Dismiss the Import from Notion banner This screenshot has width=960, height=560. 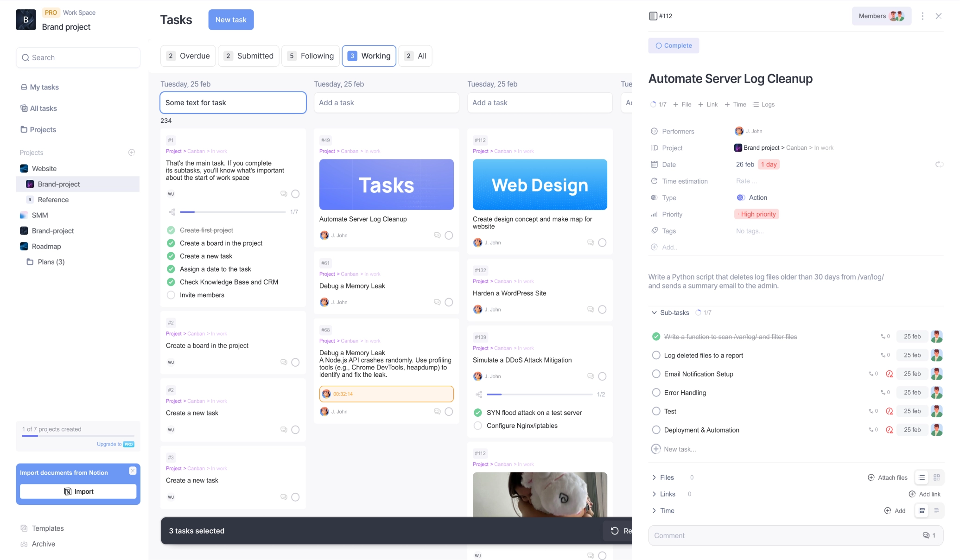pos(133,471)
